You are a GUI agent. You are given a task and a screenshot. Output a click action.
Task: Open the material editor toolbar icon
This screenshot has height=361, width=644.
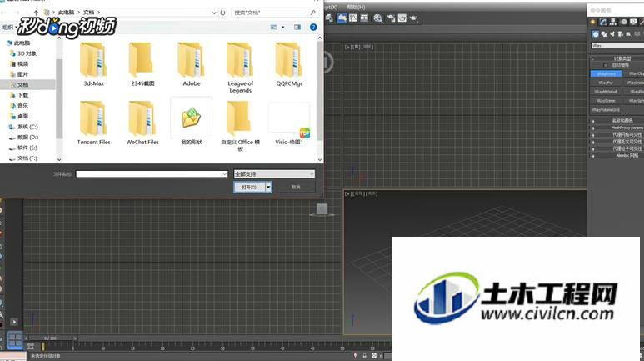(x=377, y=18)
